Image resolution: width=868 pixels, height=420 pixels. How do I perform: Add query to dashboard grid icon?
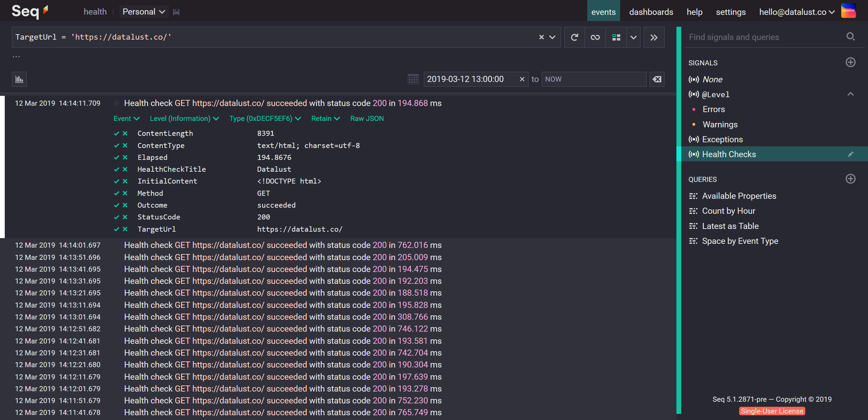616,37
